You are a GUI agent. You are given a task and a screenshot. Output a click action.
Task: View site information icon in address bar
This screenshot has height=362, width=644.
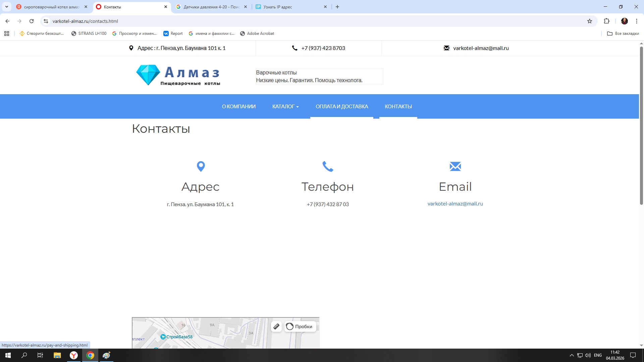(46, 21)
